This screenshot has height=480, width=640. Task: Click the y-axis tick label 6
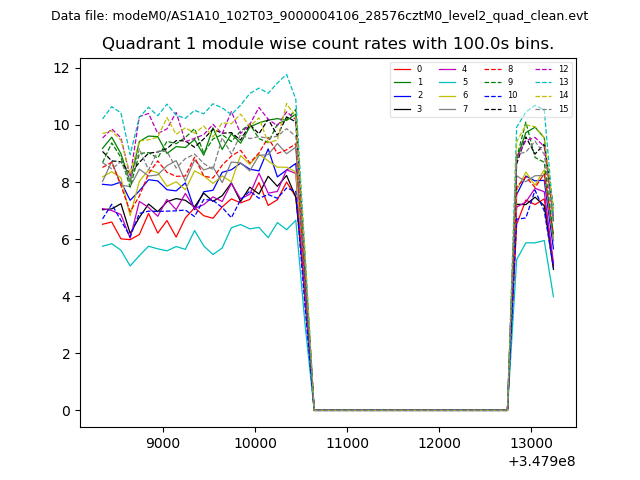tap(64, 240)
